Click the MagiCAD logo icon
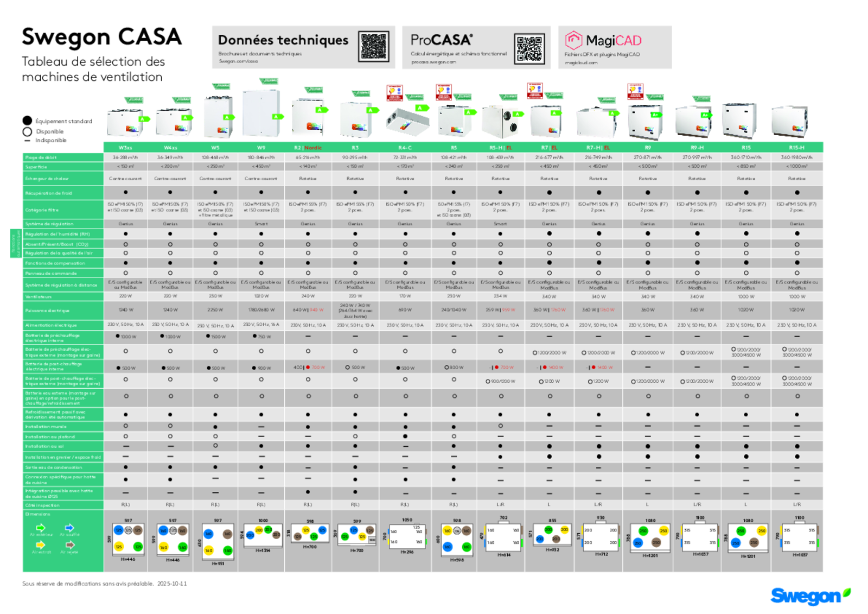The width and height of the screenshot is (868, 614). (x=573, y=41)
